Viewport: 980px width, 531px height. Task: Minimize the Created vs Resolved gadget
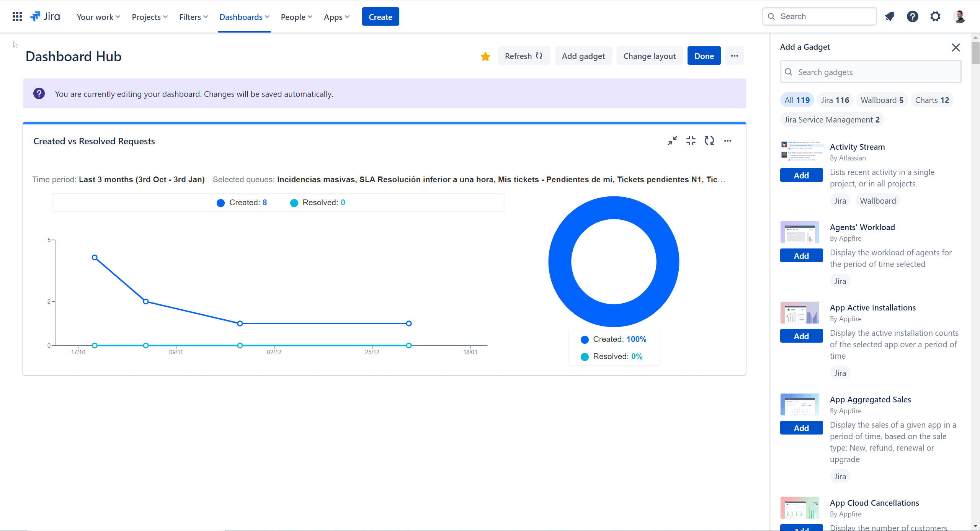point(672,141)
